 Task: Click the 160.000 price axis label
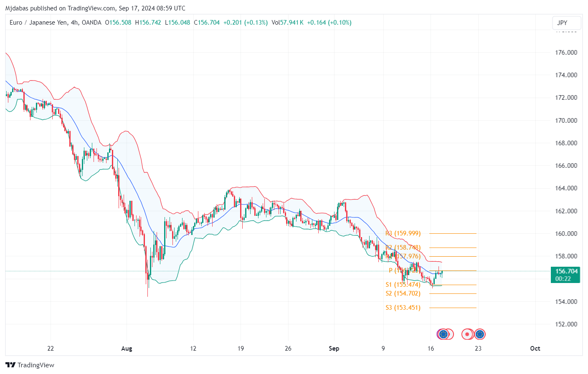point(566,234)
